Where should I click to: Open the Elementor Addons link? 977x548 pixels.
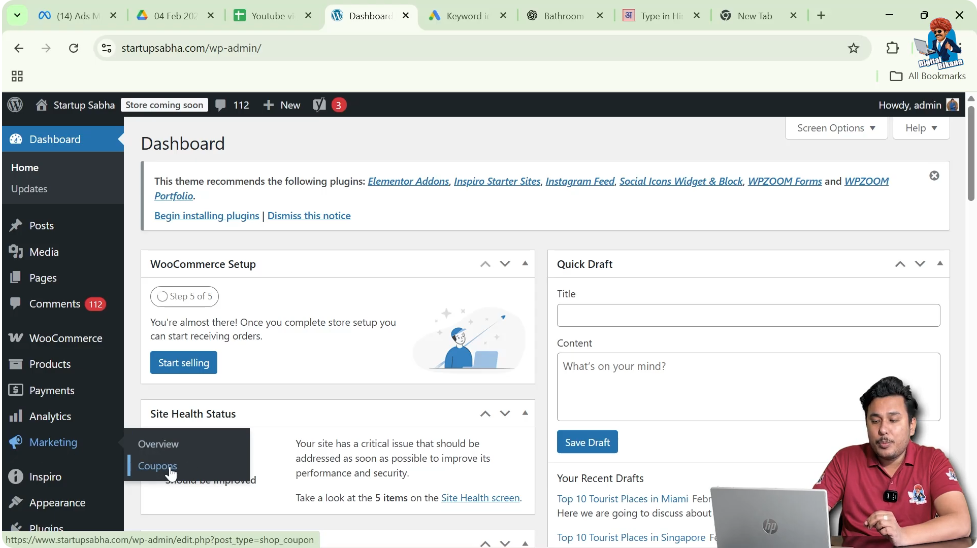click(x=408, y=181)
